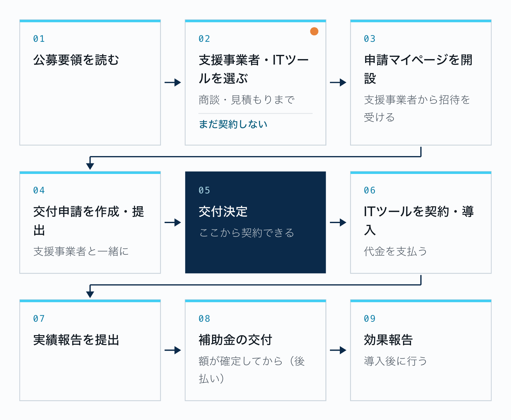Click 額が確定してから（後払い） description

(x=252, y=370)
